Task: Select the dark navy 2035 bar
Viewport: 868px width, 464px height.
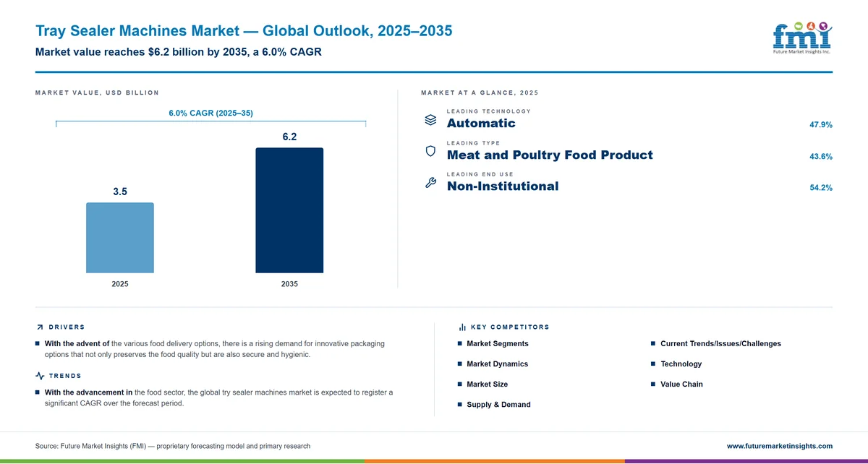Action: 289,210
